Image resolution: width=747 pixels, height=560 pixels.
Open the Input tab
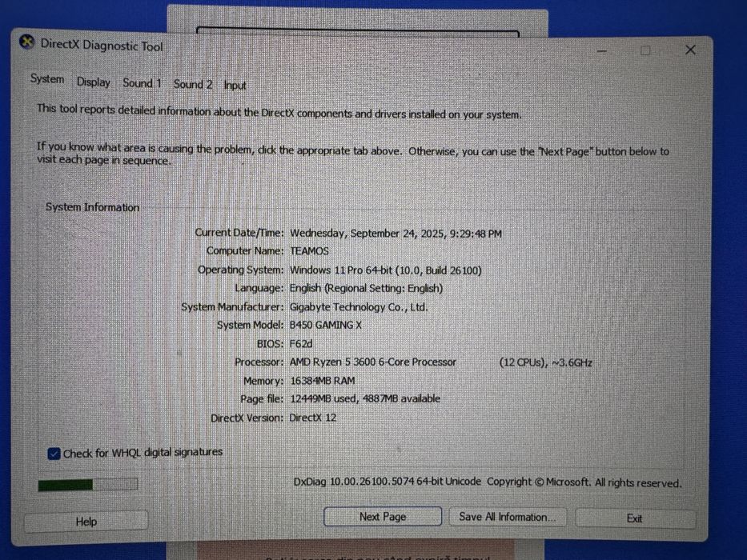coord(235,86)
